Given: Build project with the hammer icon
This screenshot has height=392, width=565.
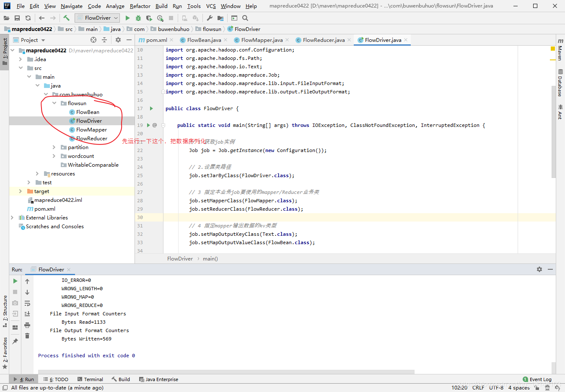Looking at the screenshot, I should tap(66, 18).
